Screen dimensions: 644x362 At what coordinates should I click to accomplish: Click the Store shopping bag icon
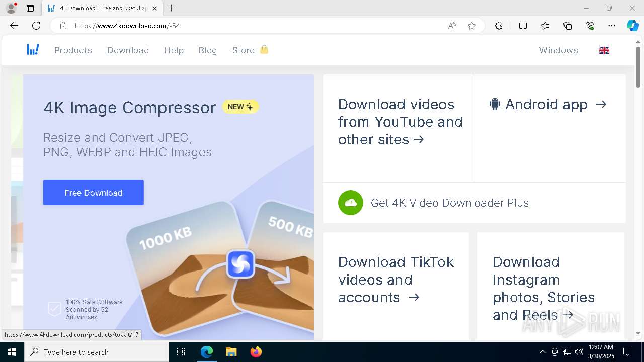[264, 49]
